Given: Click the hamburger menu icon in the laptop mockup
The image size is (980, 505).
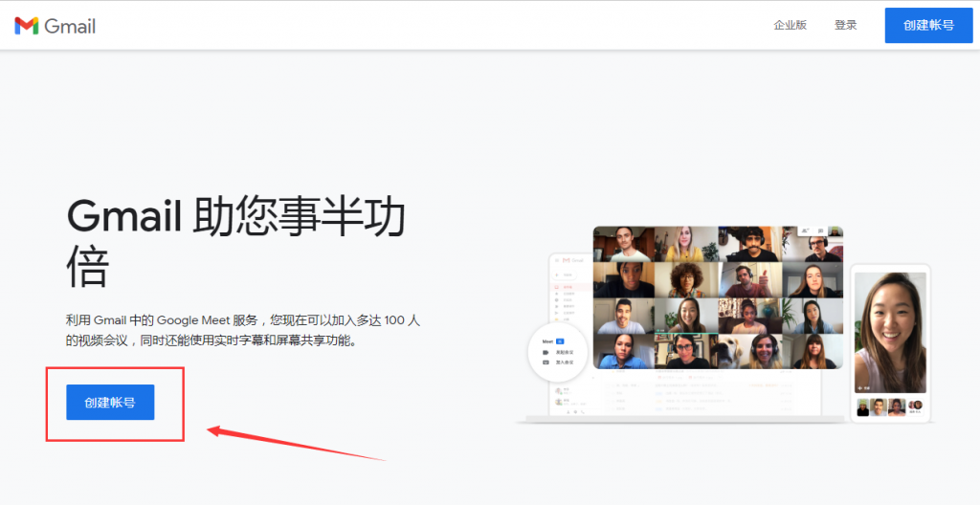Looking at the screenshot, I should (557, 261).
